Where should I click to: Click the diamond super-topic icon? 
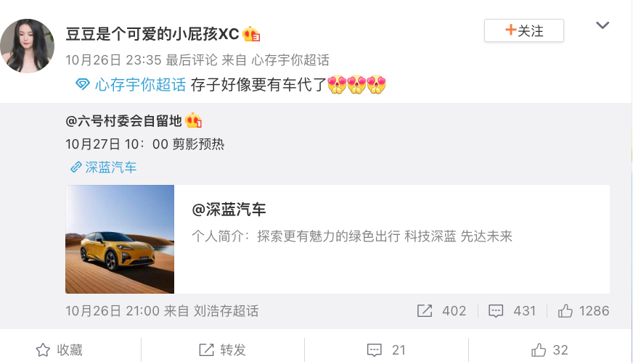click(82, 85)
